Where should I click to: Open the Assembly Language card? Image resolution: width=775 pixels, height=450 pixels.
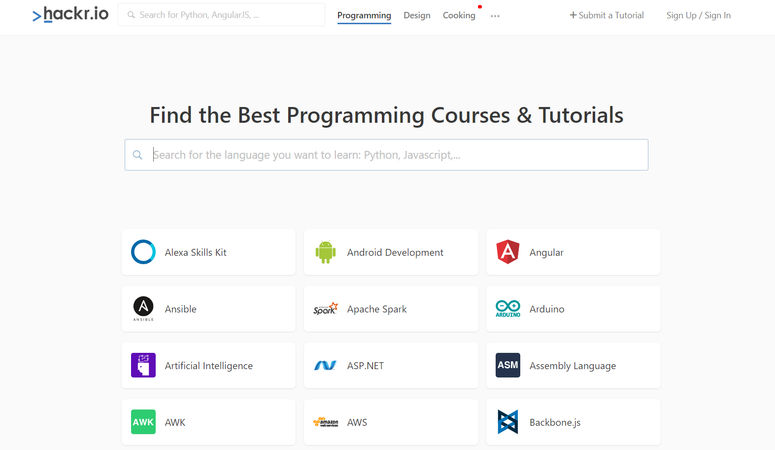coord(573,366)
